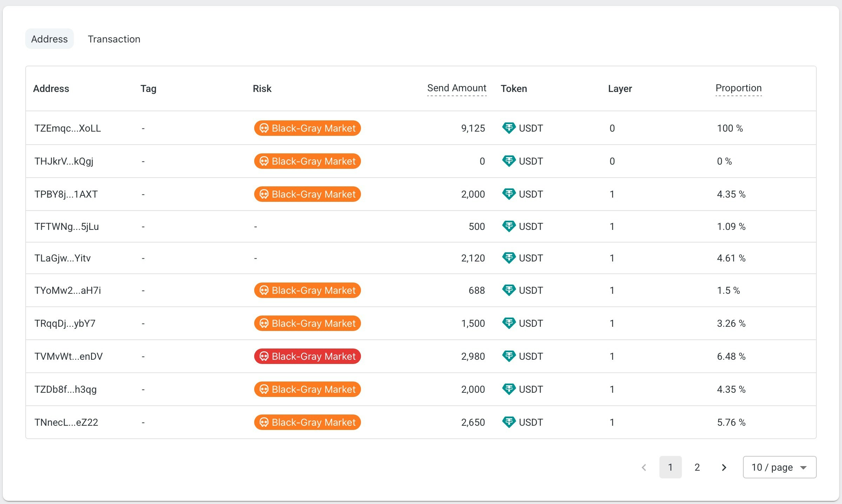This screenshot has width=842, height=504.
Task: Click USDT icon in TFTWNg...5jLu row
Action: coord(508,226)
